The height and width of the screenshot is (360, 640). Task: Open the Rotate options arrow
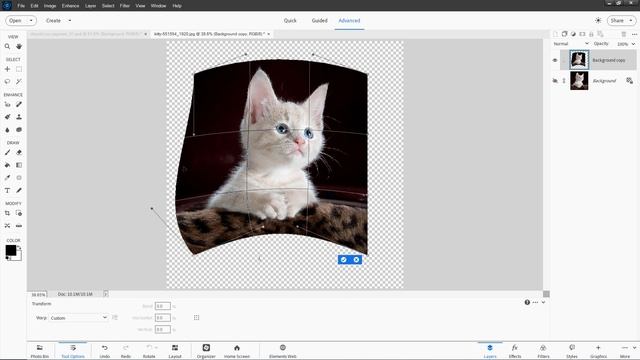(156, 348)
